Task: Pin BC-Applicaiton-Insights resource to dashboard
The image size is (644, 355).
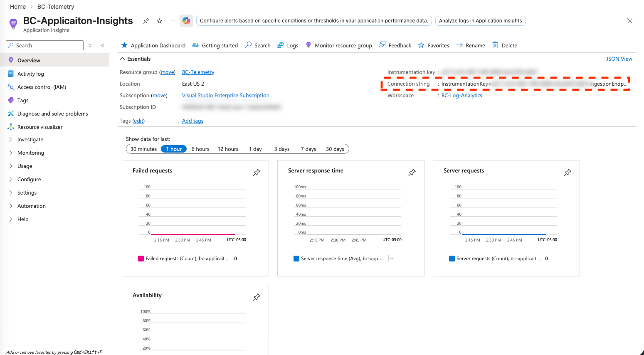Action: tap(146, 21)
